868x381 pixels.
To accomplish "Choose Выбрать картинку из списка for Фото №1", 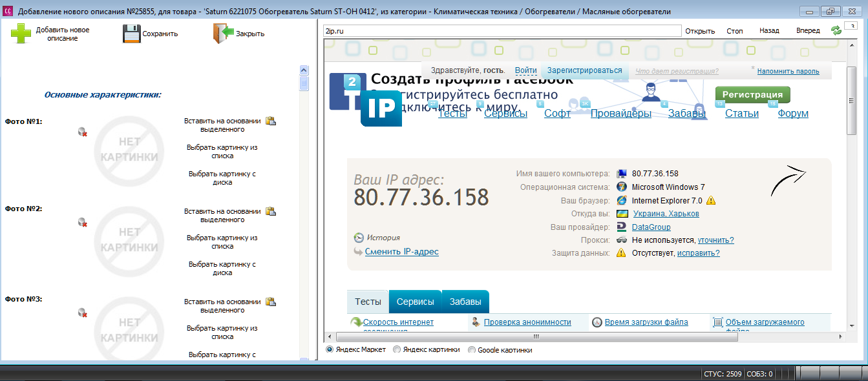I will tap(222, 152).
